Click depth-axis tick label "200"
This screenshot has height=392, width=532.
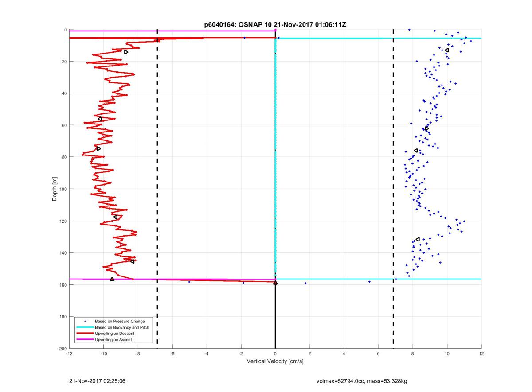(x=63, y=349)
